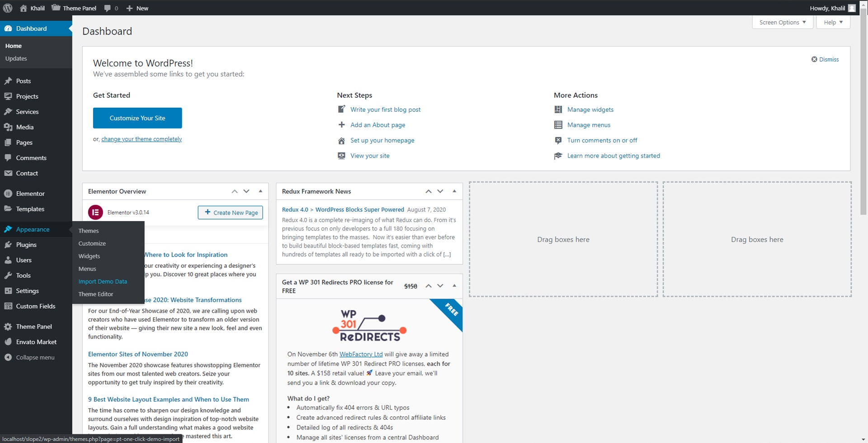This screenshot has width=868, height=443.
Task: Select Import Demo Data submenu item
Action: (x=103, y=281)
